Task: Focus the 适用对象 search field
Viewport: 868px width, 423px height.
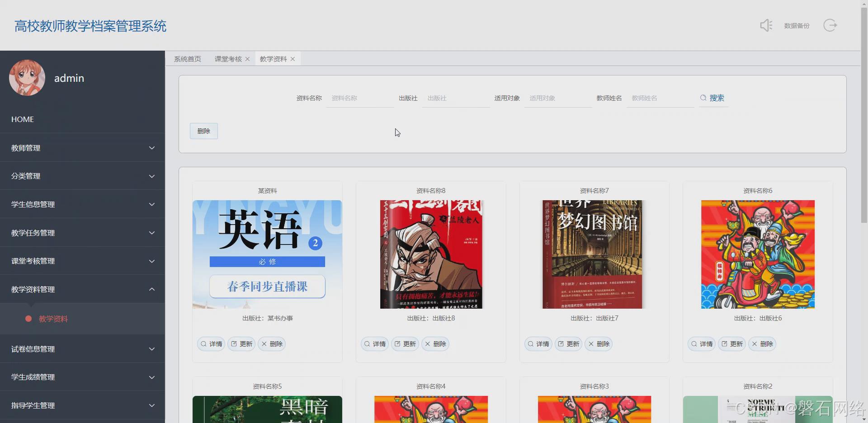Action: pyautogui.click(x=558, y=98)
